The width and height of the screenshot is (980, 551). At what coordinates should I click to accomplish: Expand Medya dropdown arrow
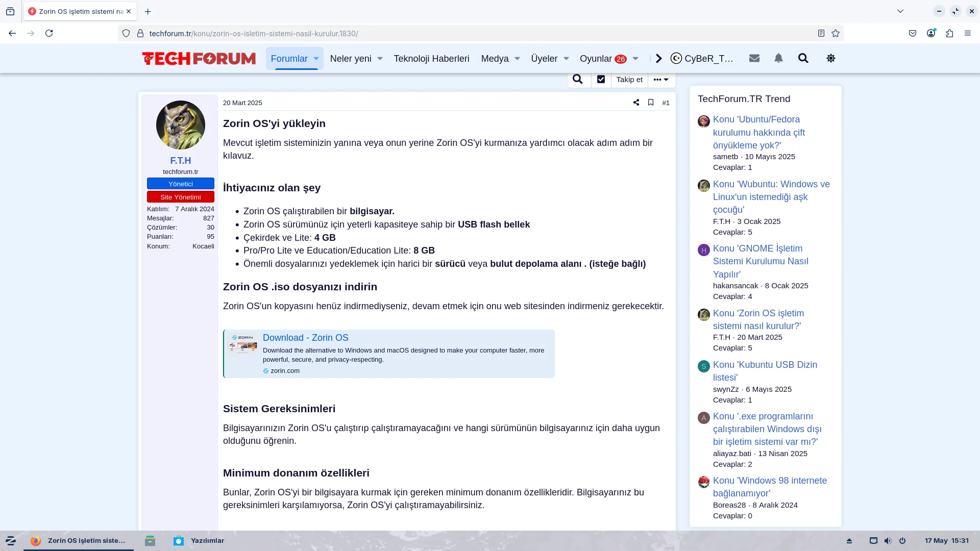click(517, 59)
